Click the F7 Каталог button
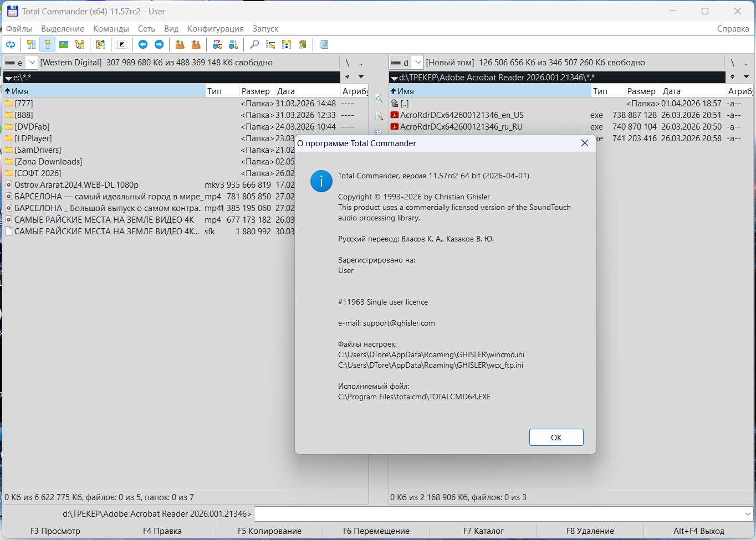This screenshot has width=756, height=540. click(483, 531)
